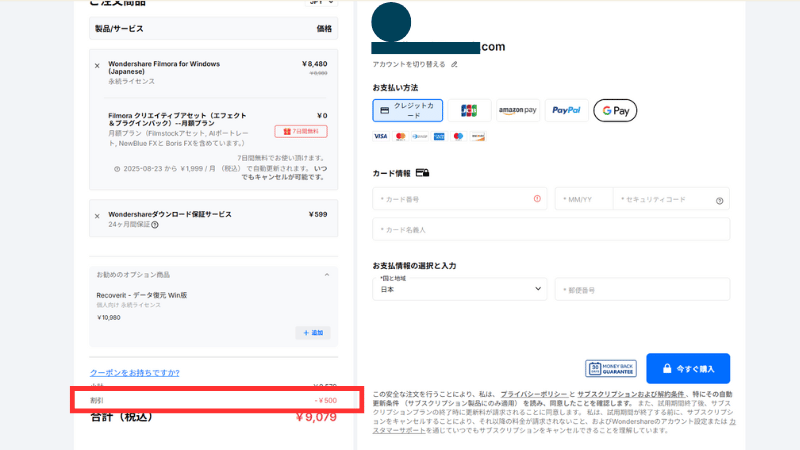This screenshot has height=450, width=800.
Task: Add Recoverit with the 追加 button
Action: 313,333
